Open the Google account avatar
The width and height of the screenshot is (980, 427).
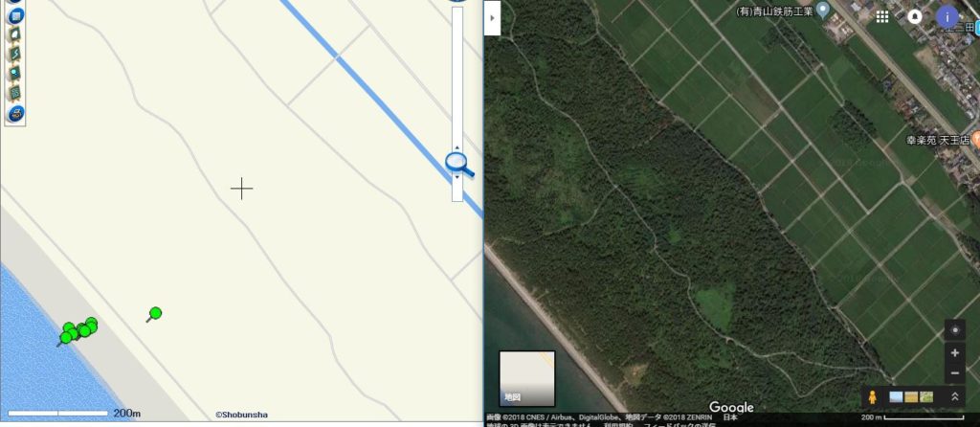(x=947, y=17)
